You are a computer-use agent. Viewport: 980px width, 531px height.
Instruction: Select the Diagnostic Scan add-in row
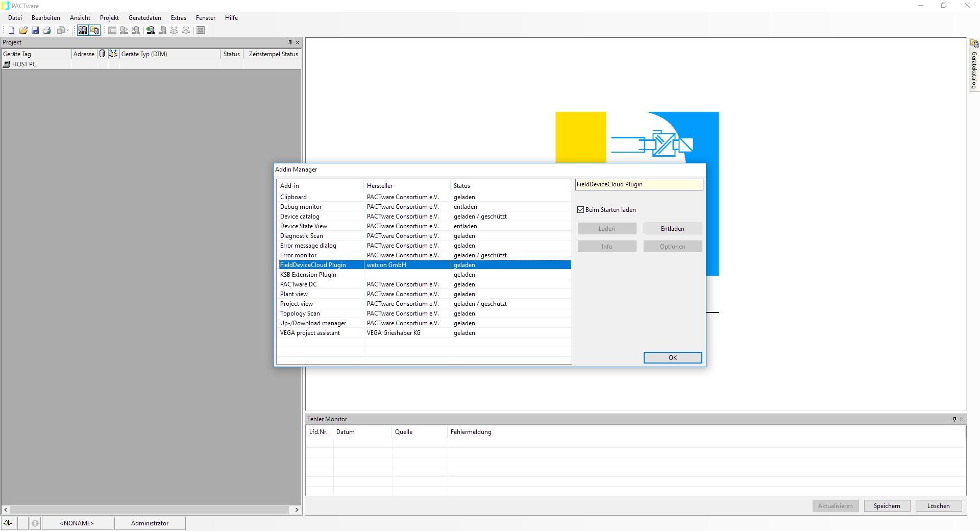[424, 236]
